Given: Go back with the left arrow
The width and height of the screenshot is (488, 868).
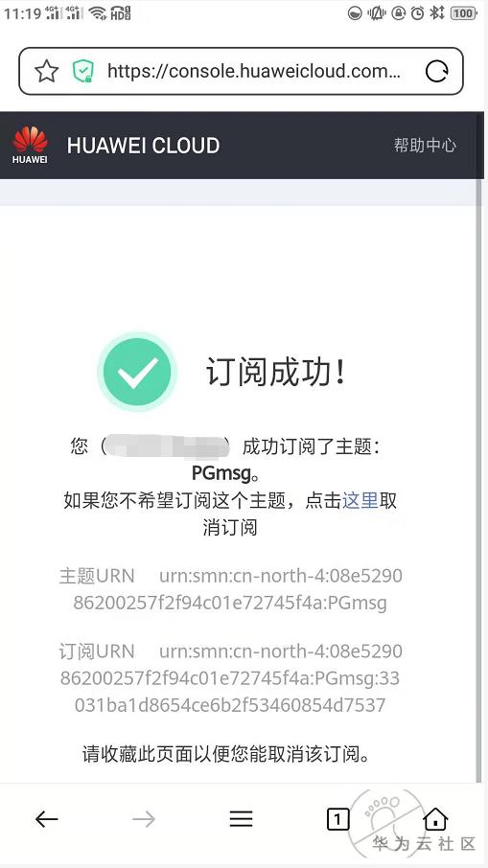Looking at the screenshot, I should click(x=47, y=819).
